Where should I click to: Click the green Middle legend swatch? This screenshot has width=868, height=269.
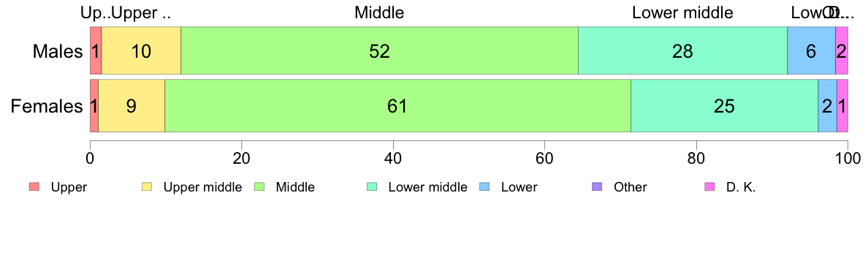[x=259, y=187]
